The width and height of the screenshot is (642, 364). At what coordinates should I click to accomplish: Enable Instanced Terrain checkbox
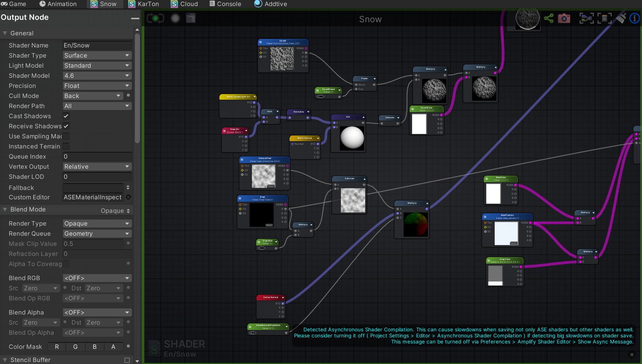(x=66, y=146)
